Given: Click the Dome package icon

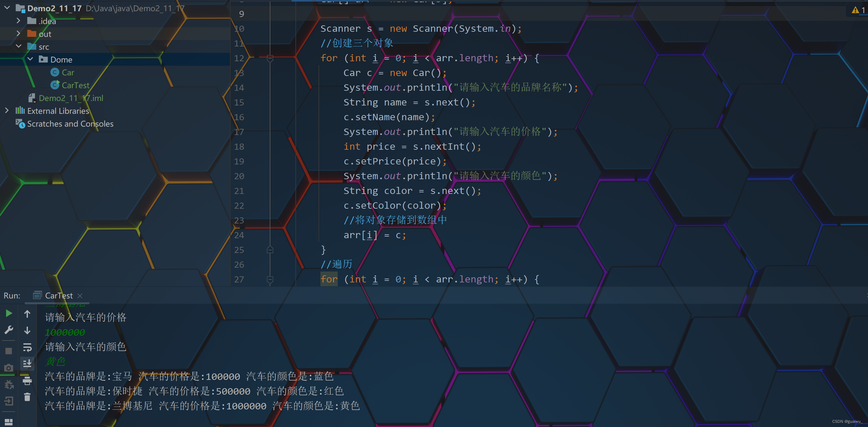Looking at the screenshot, I should pos(43,59).
